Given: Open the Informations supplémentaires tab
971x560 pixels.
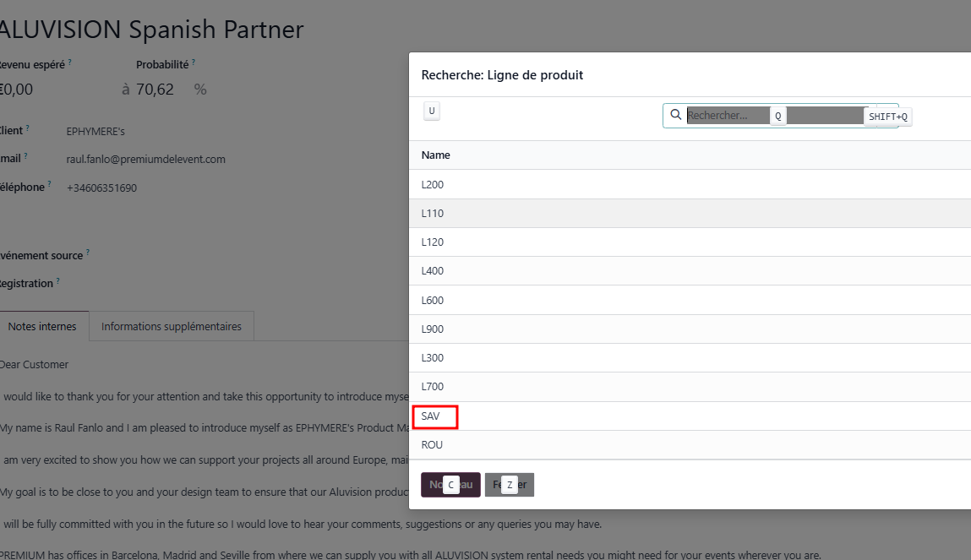Looking at the screenshot, I should 172,326.
